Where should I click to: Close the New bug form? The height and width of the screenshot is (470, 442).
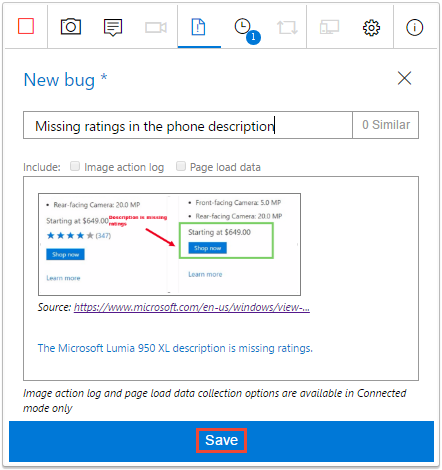(404, 78)
